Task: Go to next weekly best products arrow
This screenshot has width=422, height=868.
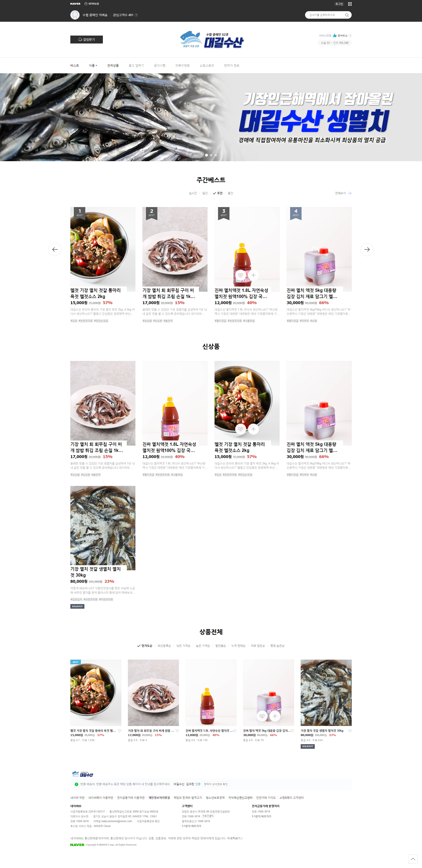Action: (367, 249)
